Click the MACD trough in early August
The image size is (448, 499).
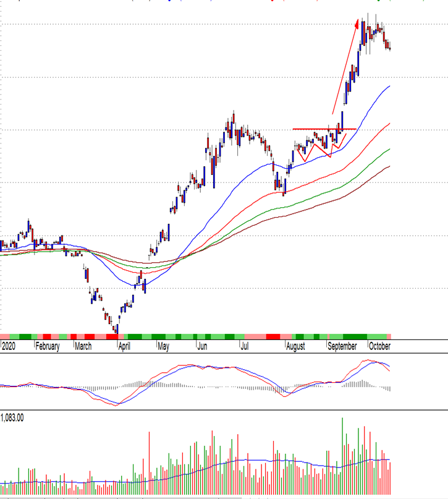(x=284, y=395)
